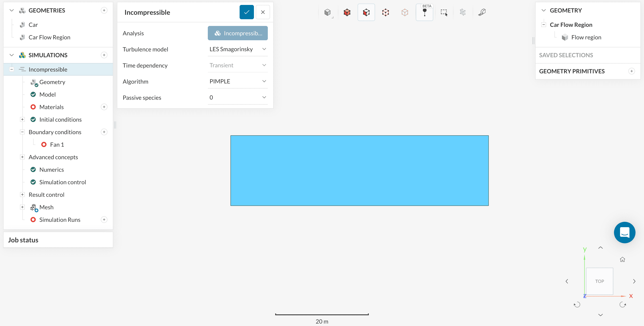Activate the face selection cube tool
This screenshot has width=644, height=326.
(366, 12)
